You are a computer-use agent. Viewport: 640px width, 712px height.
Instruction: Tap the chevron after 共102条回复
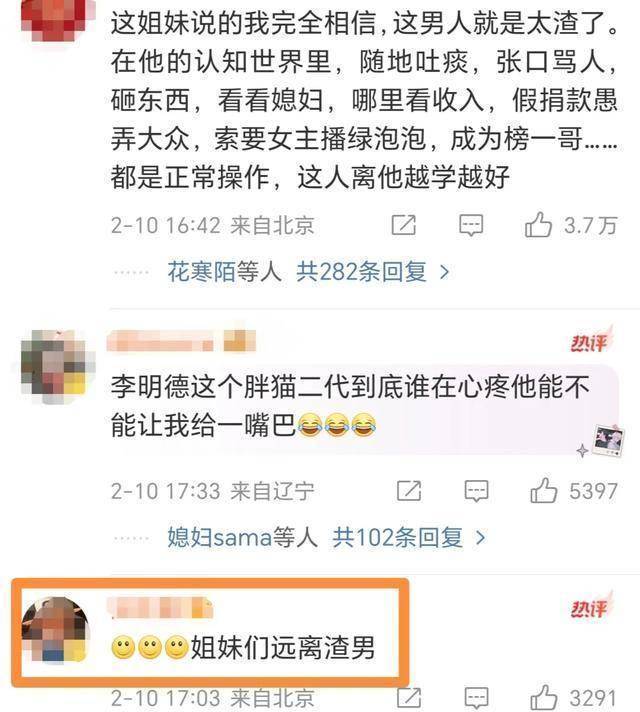click(480, 538)
